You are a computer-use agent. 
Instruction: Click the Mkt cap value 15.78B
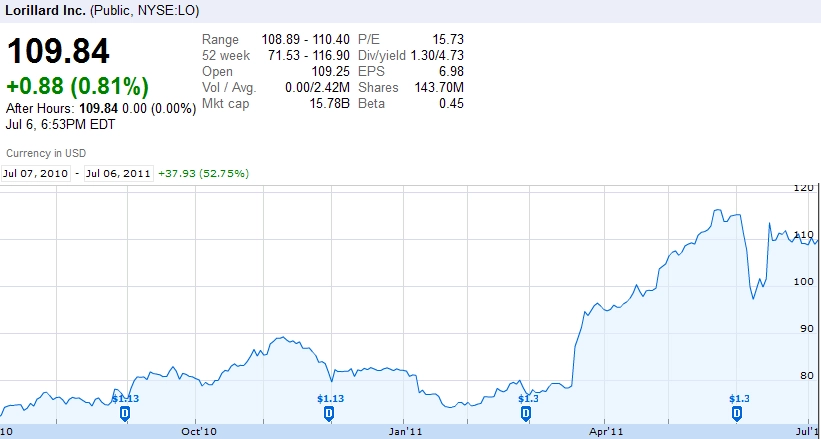tap(329, 104)
